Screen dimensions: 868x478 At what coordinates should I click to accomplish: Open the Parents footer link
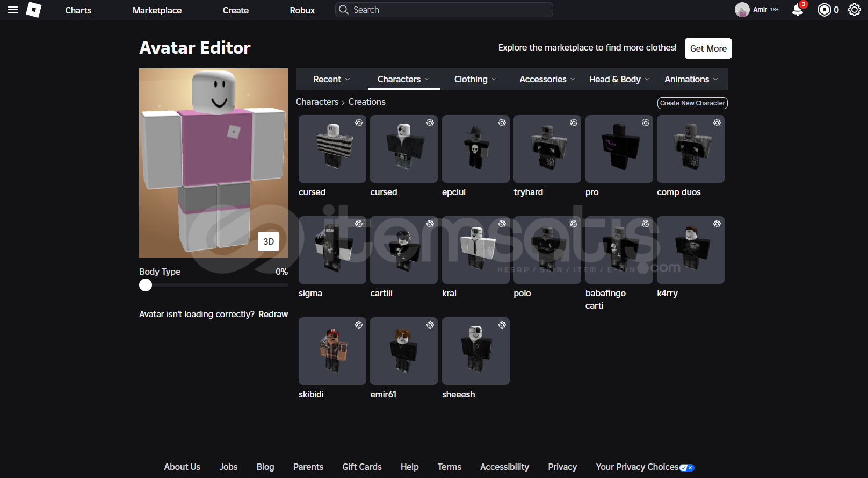[x=308, y=467]
